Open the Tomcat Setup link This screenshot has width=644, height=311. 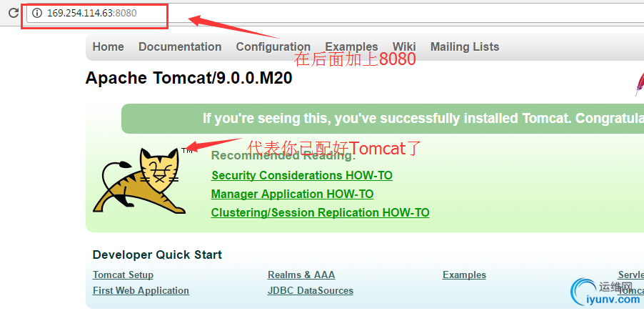(x=123, y=275)
